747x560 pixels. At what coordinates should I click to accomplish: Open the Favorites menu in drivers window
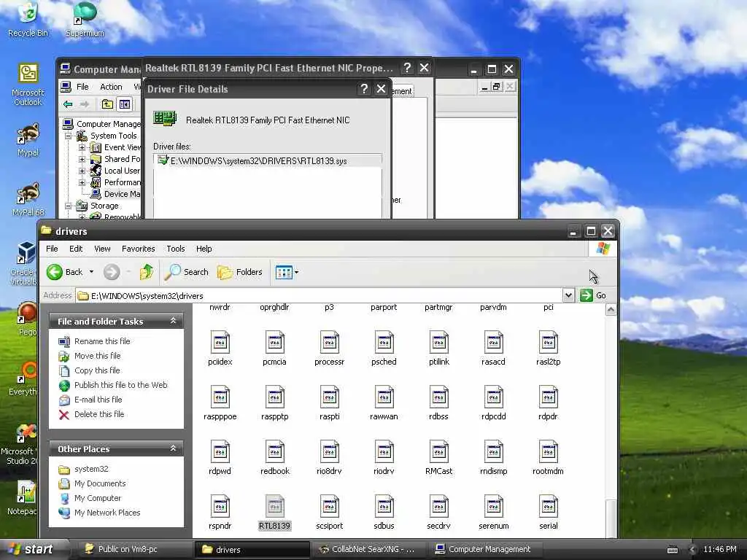coord(138,249)
